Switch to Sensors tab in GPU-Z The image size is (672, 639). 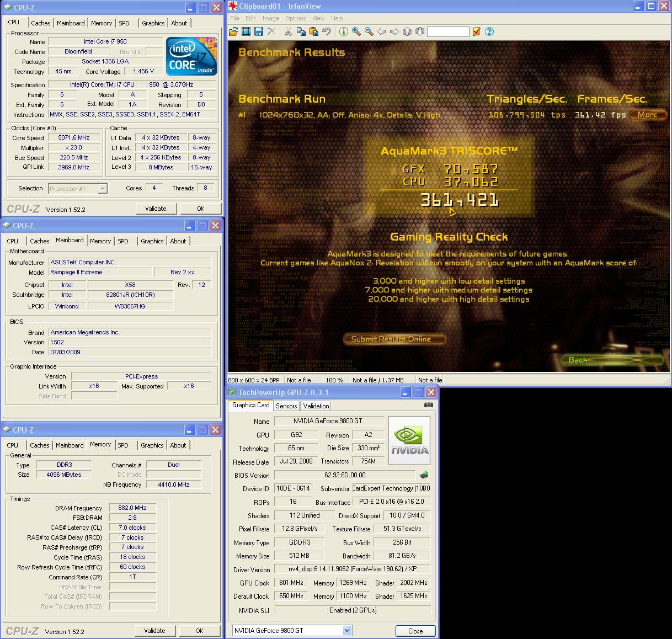point(286,406)
